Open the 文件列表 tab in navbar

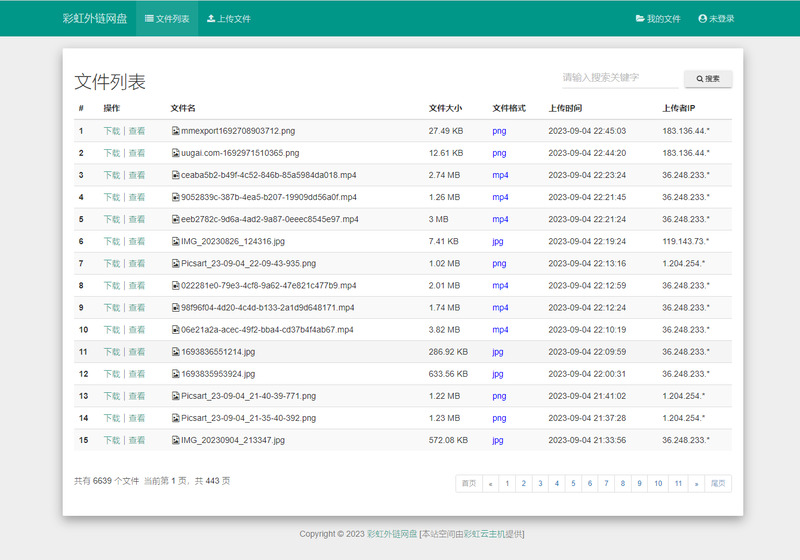[167, 18]
